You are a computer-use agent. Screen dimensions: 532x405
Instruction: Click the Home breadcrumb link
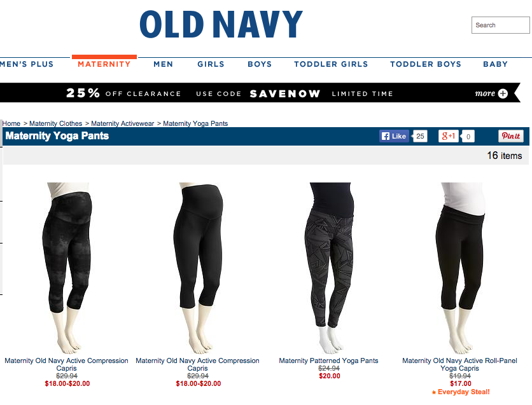pyautogui.click(x=11, y=124)
